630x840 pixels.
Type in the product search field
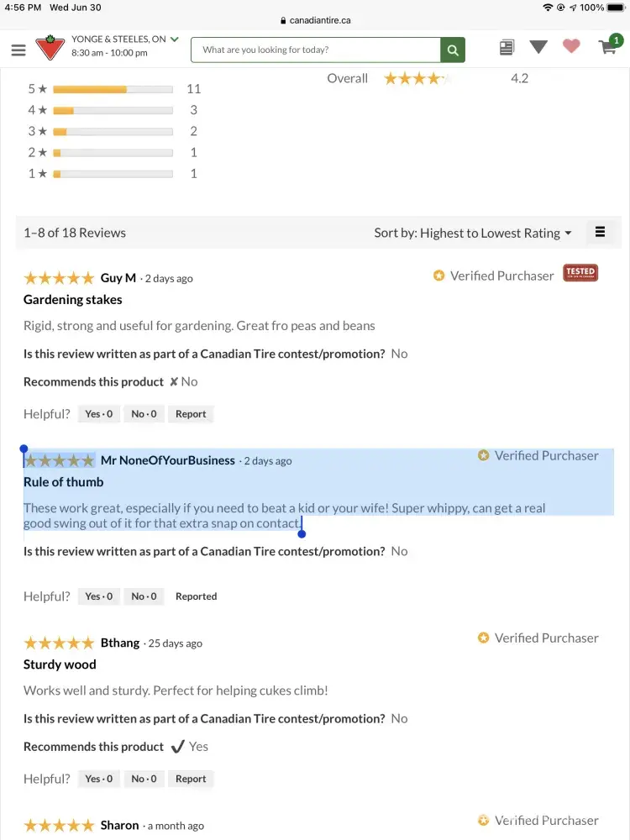(x=315, y=50)
